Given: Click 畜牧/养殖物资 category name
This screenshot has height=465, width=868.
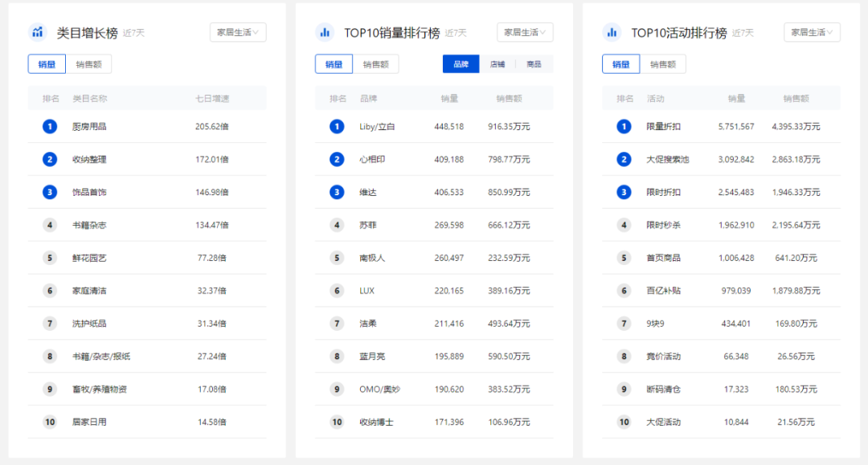Looking at the screenshot, I should click(x=100, y=390).
